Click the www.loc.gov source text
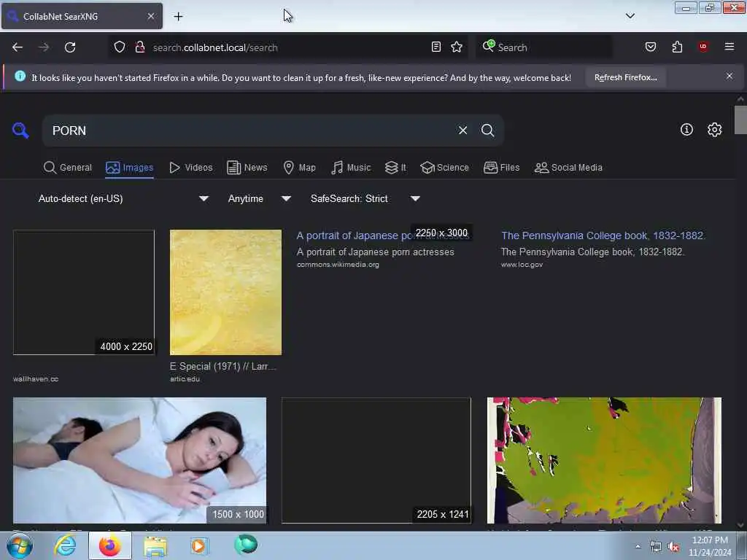Image resolution: width=747 pixels, height=560 pixels. (522, 265)
